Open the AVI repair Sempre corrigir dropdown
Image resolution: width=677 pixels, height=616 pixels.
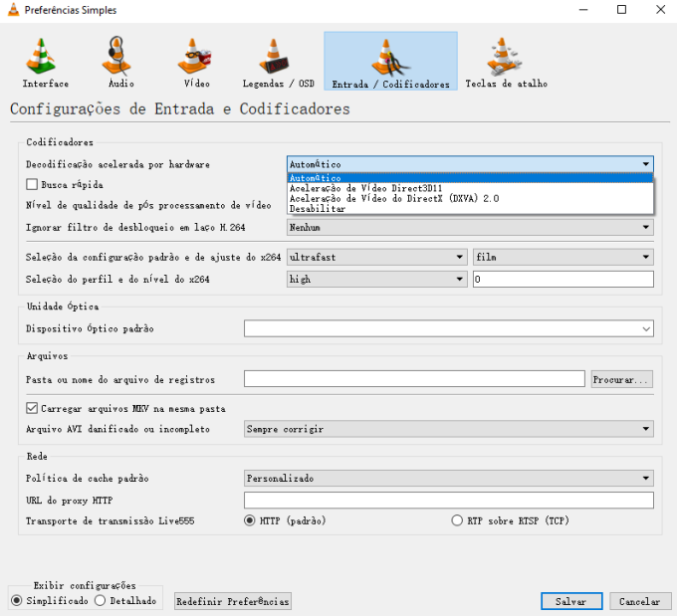449,429
